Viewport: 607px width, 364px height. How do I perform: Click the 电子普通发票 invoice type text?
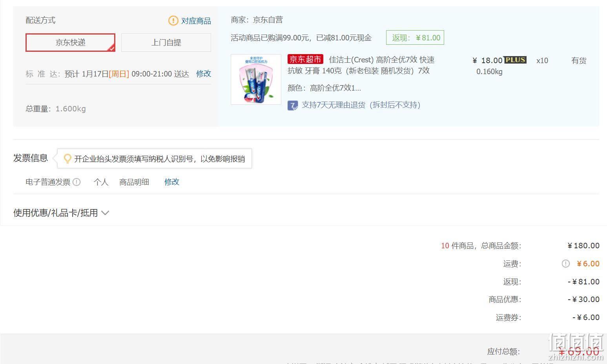48,182
